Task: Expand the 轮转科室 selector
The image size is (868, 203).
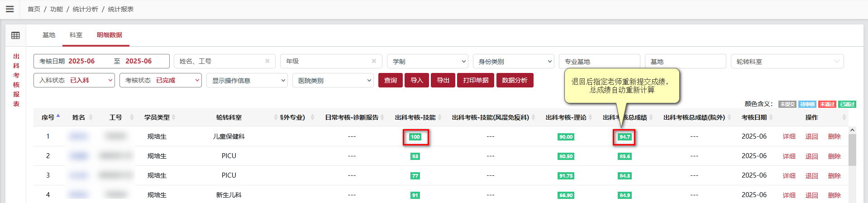Action: click(787, 61)
